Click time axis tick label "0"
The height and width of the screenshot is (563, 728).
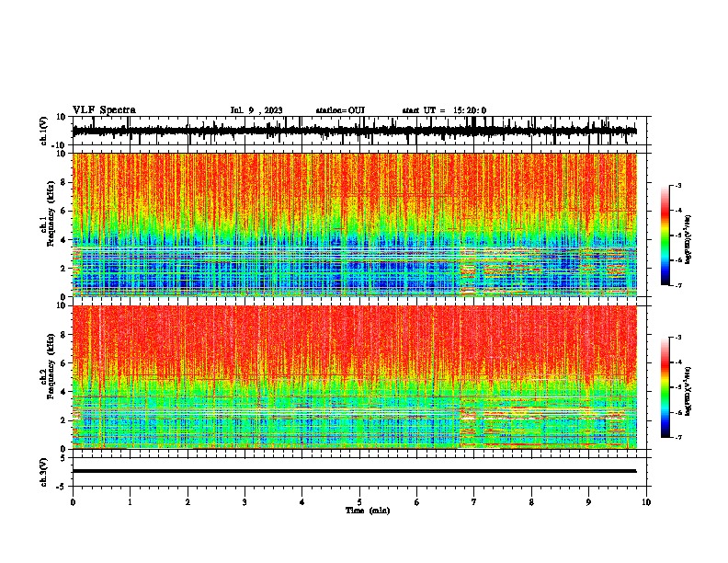point(73,502)
